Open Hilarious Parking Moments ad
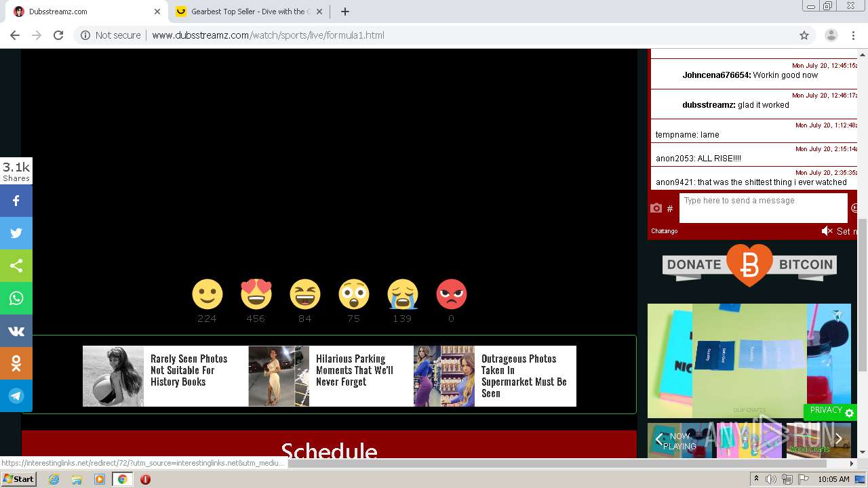This screenshot has height=488, width=868. 330,376
